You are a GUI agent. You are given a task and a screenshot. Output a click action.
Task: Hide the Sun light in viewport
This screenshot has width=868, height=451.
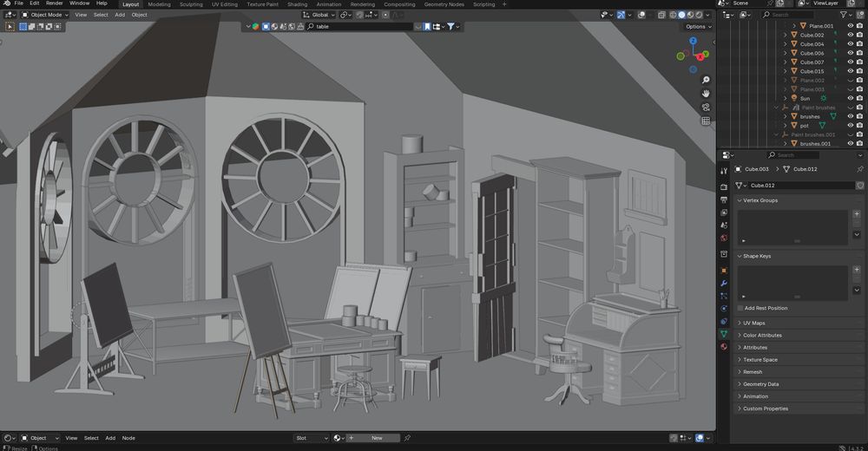click(x=851, y=99)
